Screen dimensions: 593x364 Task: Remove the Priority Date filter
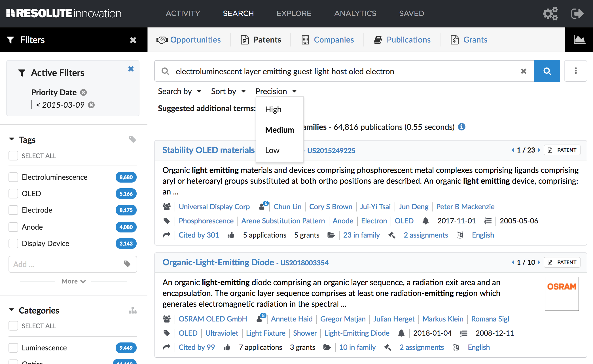83,92
